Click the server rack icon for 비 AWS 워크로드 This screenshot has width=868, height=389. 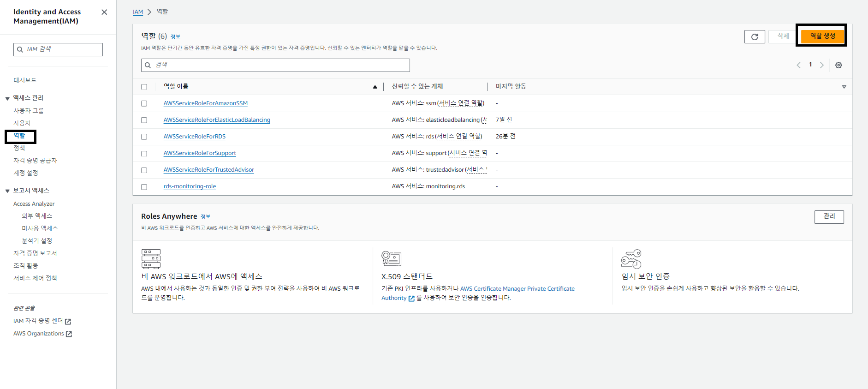point(151,259)
